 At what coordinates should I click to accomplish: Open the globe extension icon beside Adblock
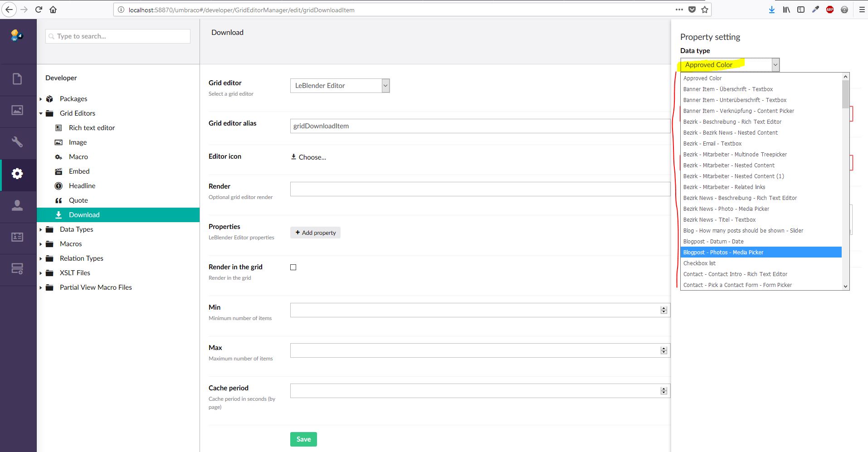pyautogui.click(x=844, y=10)
